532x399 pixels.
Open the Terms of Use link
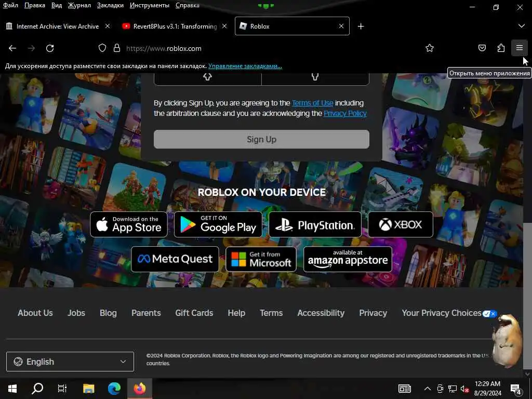(x=312, y=103)
